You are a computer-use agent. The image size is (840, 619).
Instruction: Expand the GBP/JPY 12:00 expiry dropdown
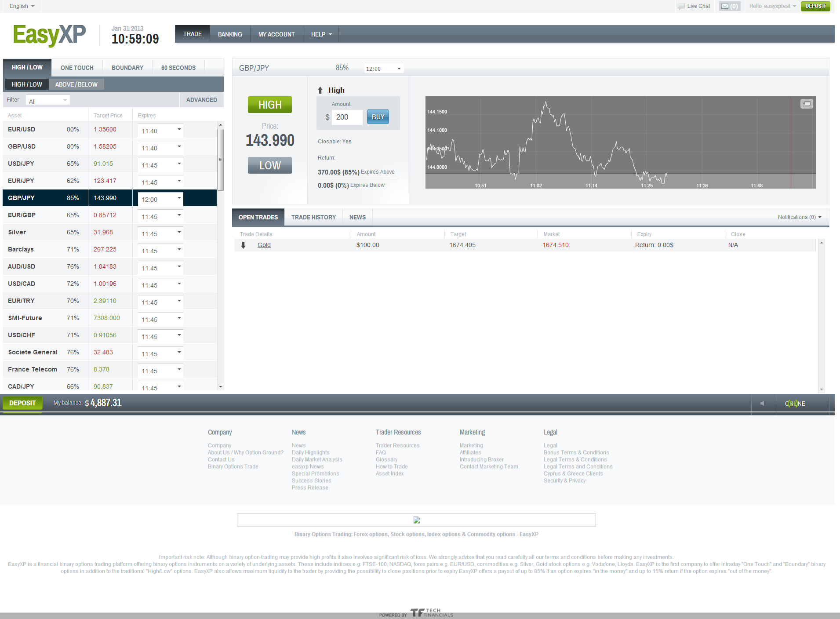pos(384,69)
